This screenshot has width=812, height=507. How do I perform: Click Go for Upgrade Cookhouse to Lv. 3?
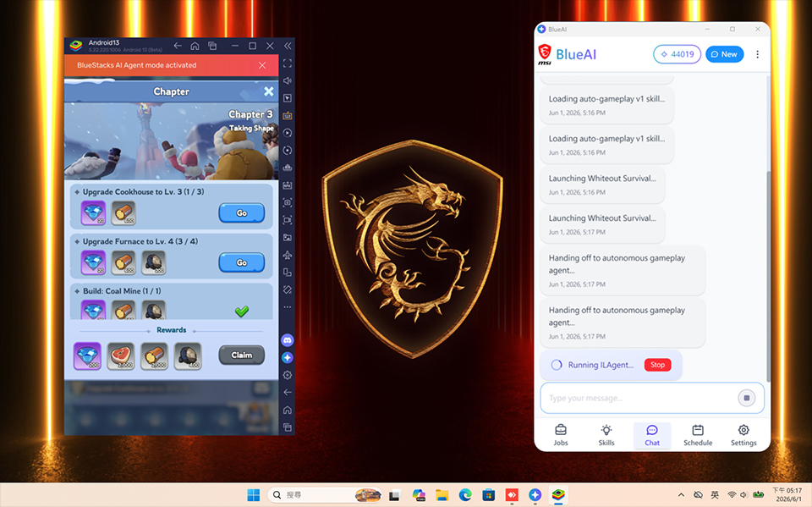pyautogui.click(x=241, y=213)
